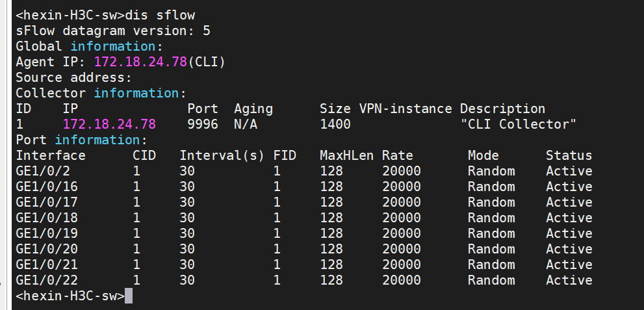
Task: Click the GE1/0/16 interface entry
Action: pyautogui.click(x=47, y=187)
